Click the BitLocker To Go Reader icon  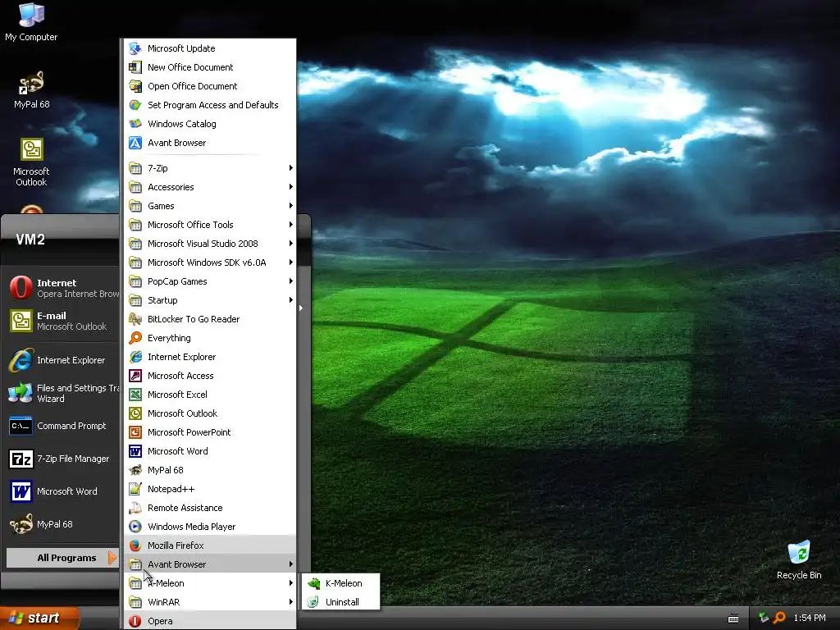135,319
